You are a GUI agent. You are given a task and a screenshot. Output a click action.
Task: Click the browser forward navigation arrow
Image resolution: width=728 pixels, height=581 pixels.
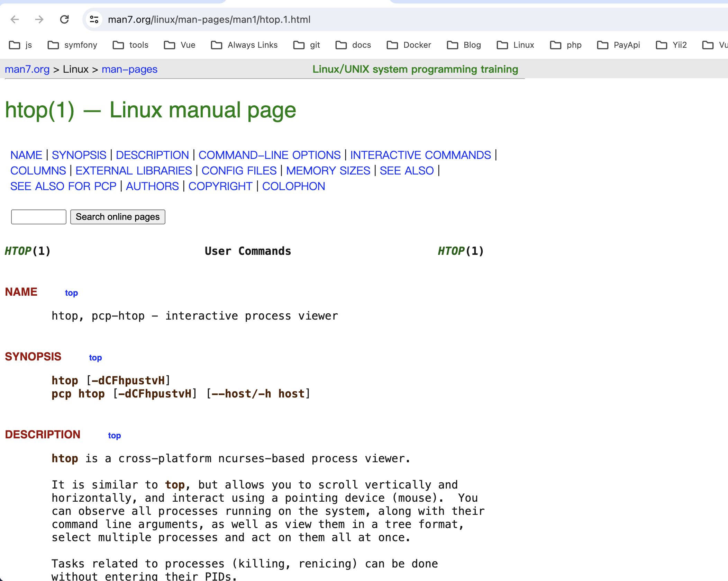pyautogui.click(x=39, y=20)
